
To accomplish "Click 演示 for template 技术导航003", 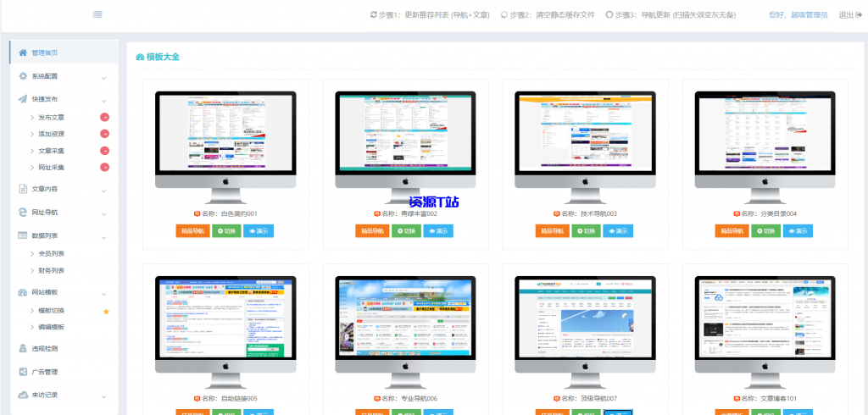I will pos(618,231).
